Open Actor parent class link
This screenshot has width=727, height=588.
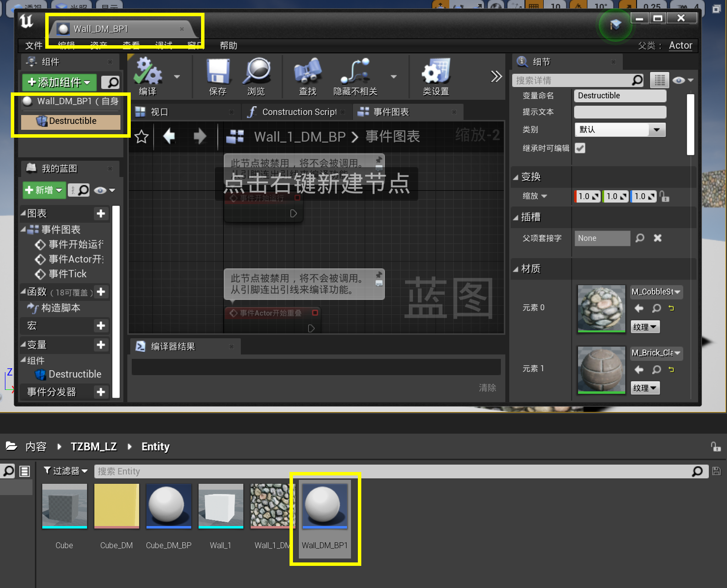click(680, 45)
